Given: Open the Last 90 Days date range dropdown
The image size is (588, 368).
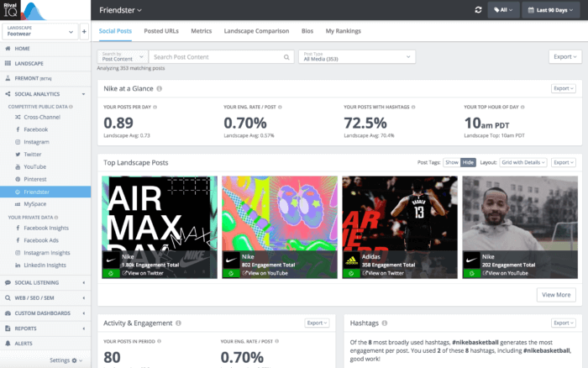Looking at the screenshot, I should tap(550, 10).
